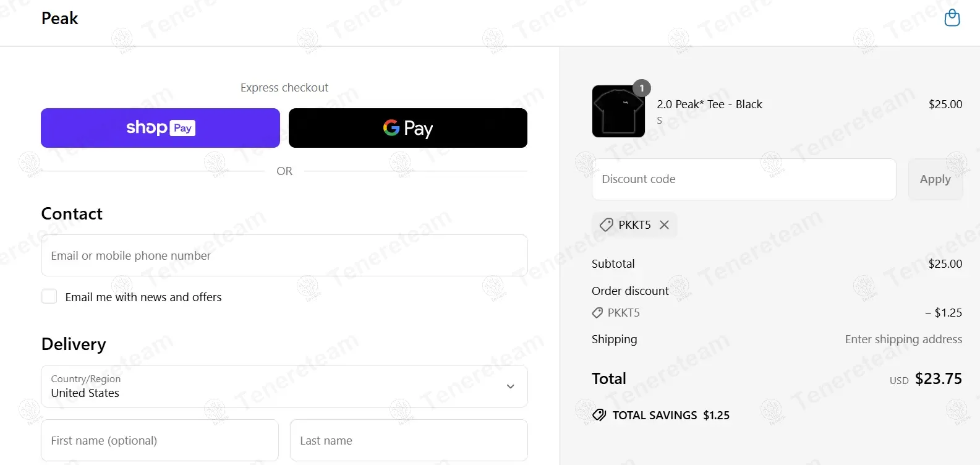Open the black Peak Tee product thumbnail
Screen dimensions: 980x465
(x=618, y=111)
